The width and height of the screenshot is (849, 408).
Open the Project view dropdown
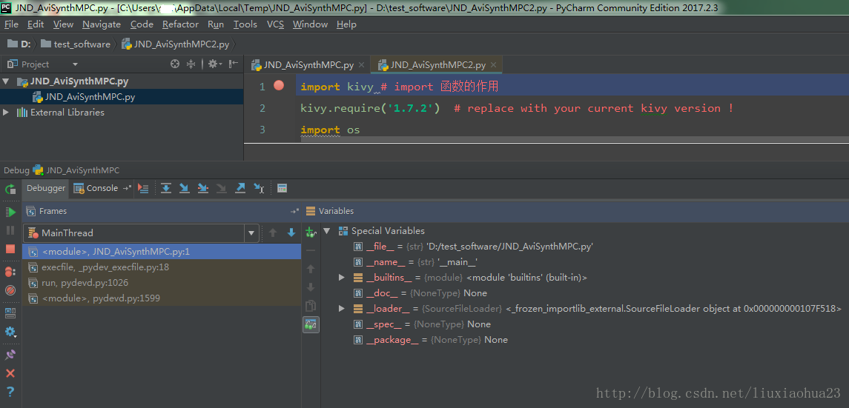(75, 64)
